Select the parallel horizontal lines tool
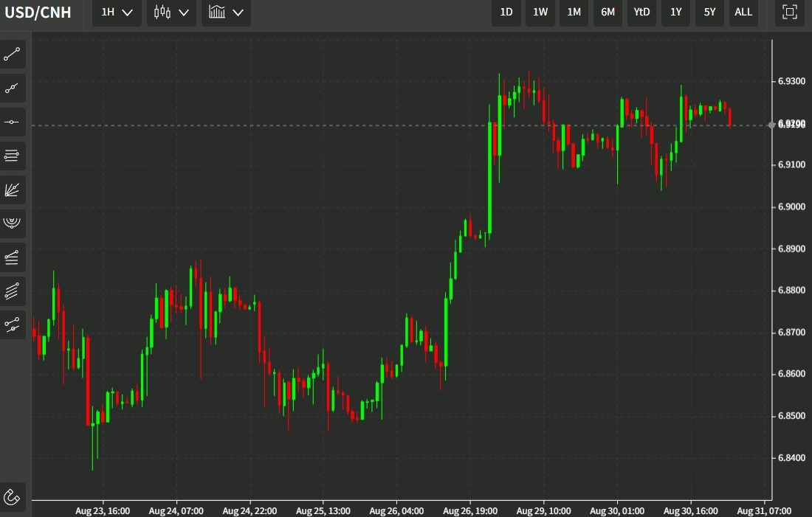The image size is (812, 517). (12, 156)
